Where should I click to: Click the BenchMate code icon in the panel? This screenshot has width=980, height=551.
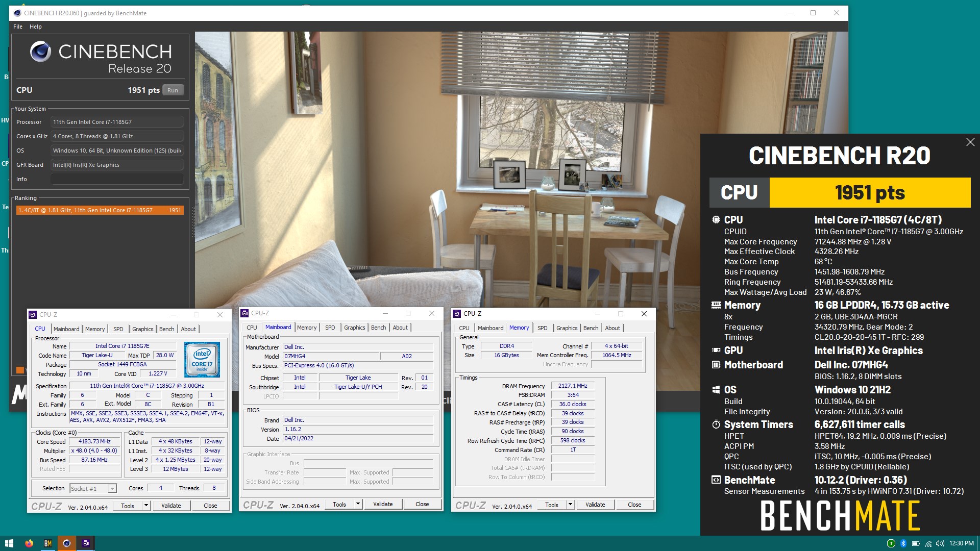click(716, 480)
